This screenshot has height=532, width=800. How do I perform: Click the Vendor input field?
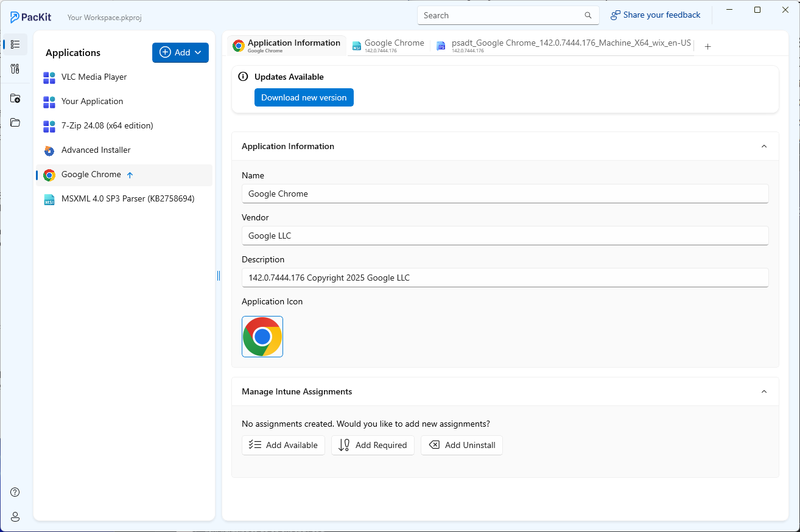(505, 236)
